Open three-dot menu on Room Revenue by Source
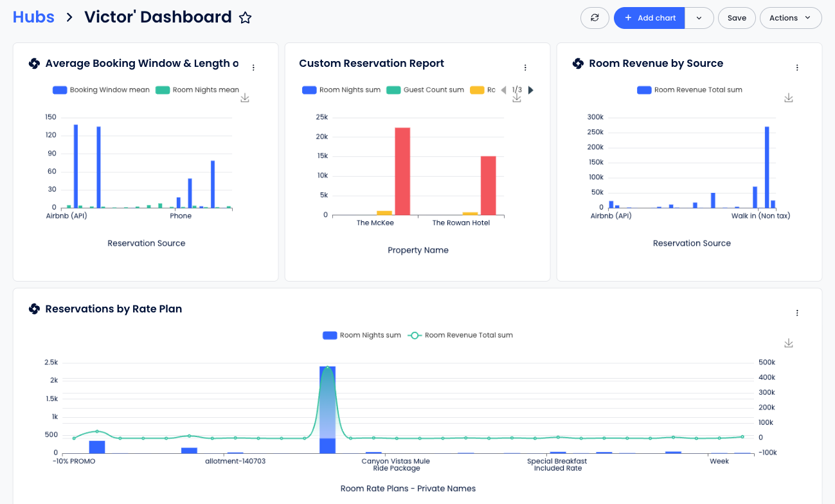The width and height of the screenshot is (835, 504). click(797, 67)
